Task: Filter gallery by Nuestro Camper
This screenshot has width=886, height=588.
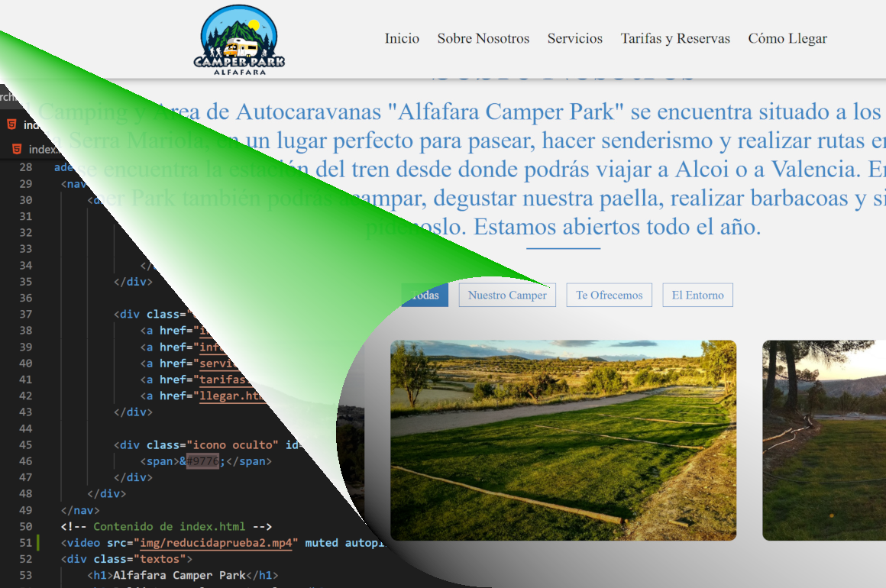Action: pos(507,296)
